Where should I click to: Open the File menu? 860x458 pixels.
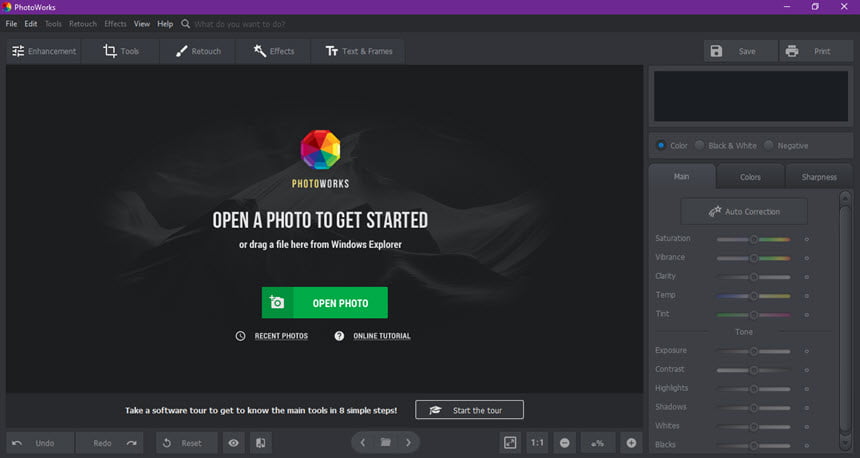(x=11, y=24)
